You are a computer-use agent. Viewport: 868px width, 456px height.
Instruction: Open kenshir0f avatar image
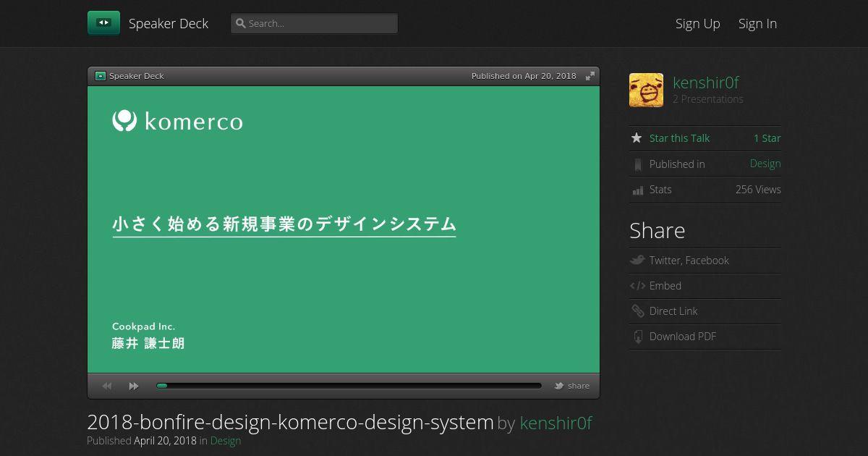click(x=646, y=90)
